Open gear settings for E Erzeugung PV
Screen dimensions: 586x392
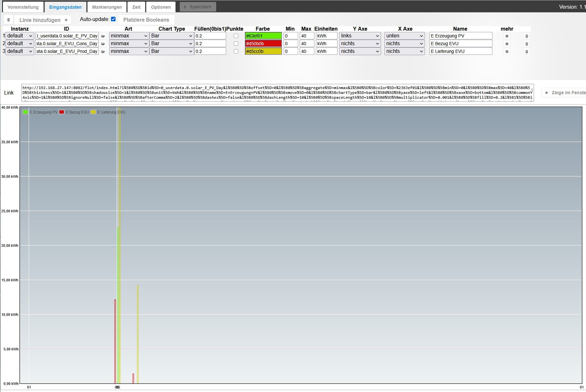point(507,36)
